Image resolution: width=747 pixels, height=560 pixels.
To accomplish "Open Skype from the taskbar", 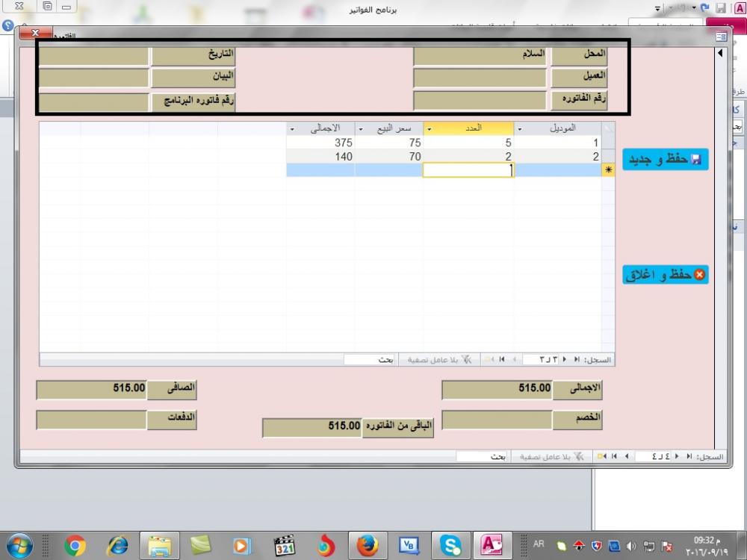I will pyautogui.click(x=450, y=546).
